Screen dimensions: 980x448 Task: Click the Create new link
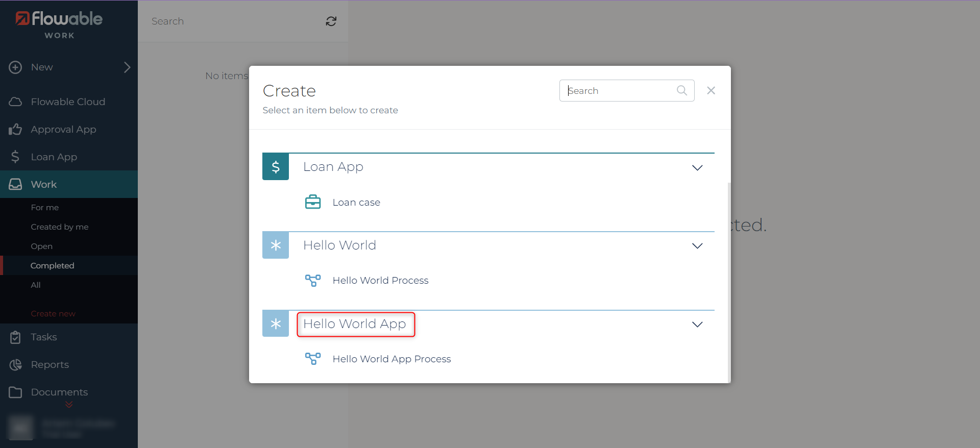(53, 313)
